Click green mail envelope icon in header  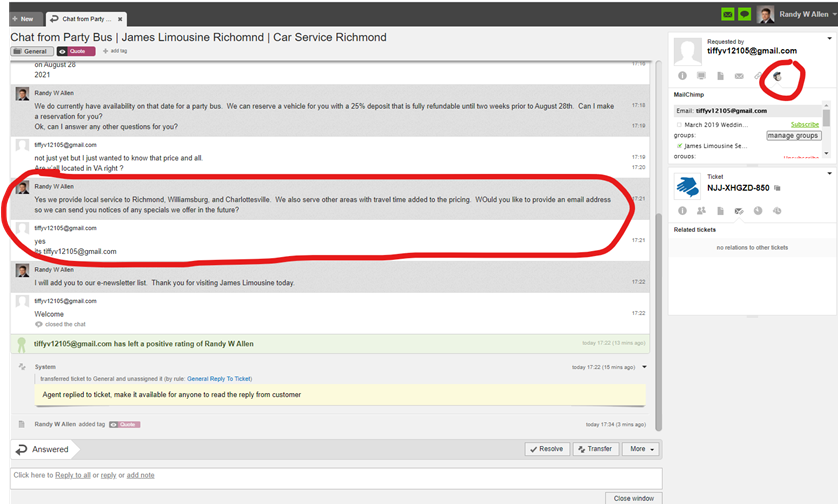coord(727,14)
